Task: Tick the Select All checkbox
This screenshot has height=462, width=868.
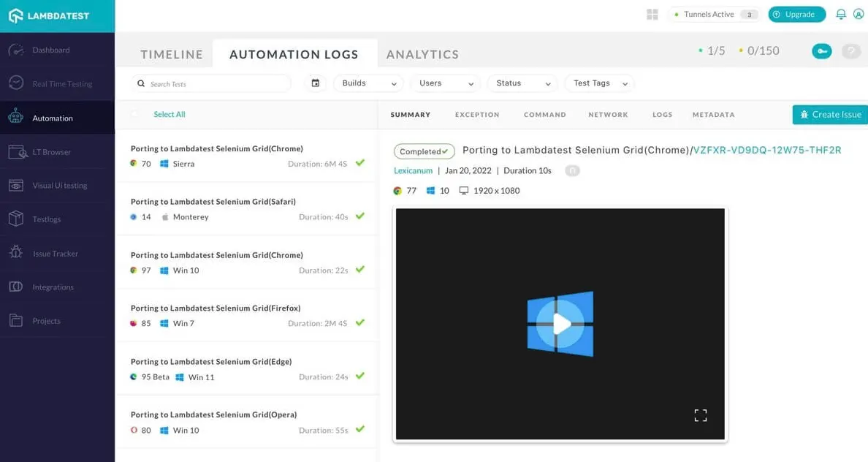Action: 134,114
